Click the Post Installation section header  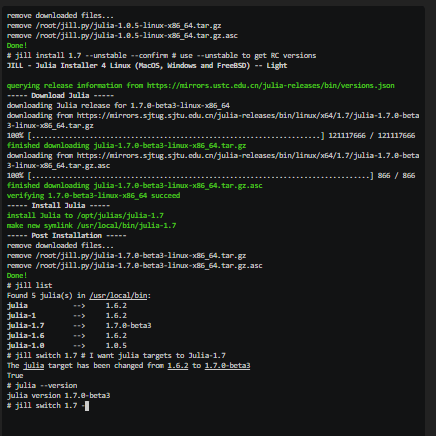coord(66,236)
